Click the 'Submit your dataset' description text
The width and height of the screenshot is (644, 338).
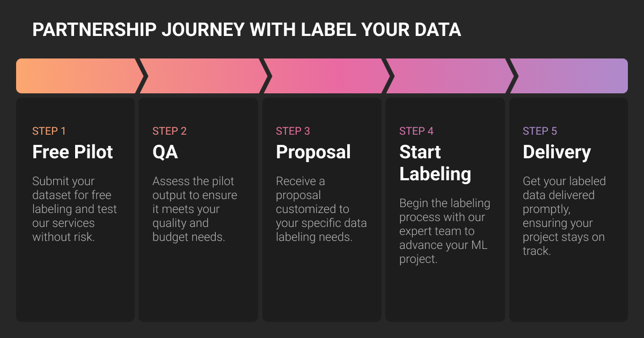coord(75,209)
